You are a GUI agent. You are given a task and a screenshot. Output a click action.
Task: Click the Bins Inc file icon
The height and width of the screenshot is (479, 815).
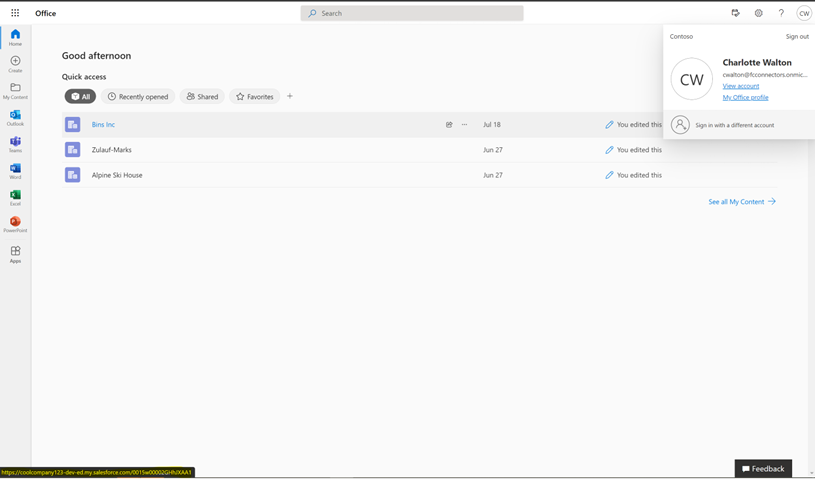click(72, 125)
